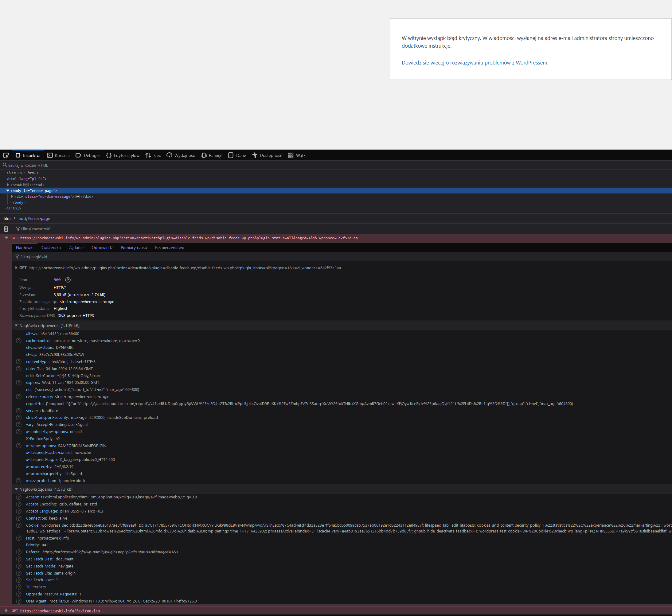Viewport: 672px width, 616px height.
Task: Expand the head element node
Action: click(x=8, y=185)
